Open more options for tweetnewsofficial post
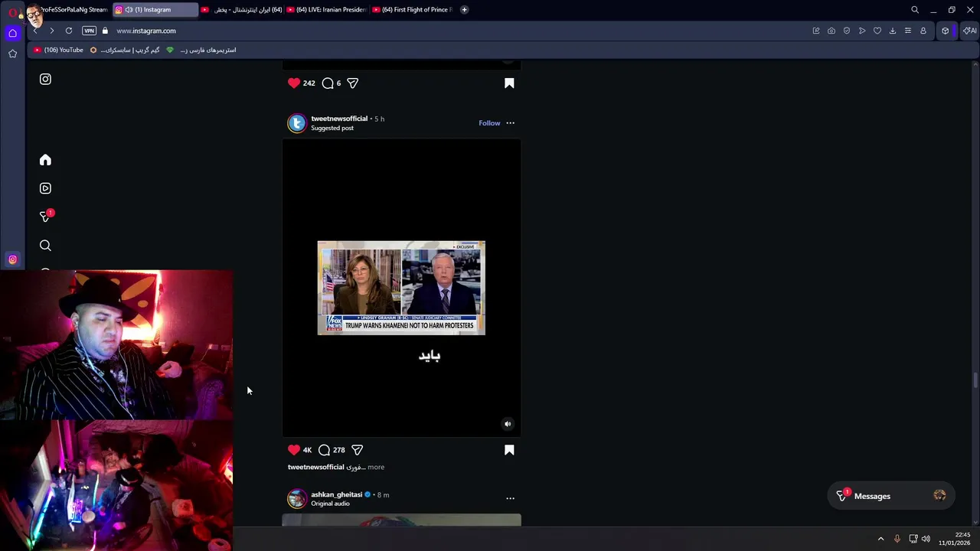980x551 pixels. (x=510, y=123)
